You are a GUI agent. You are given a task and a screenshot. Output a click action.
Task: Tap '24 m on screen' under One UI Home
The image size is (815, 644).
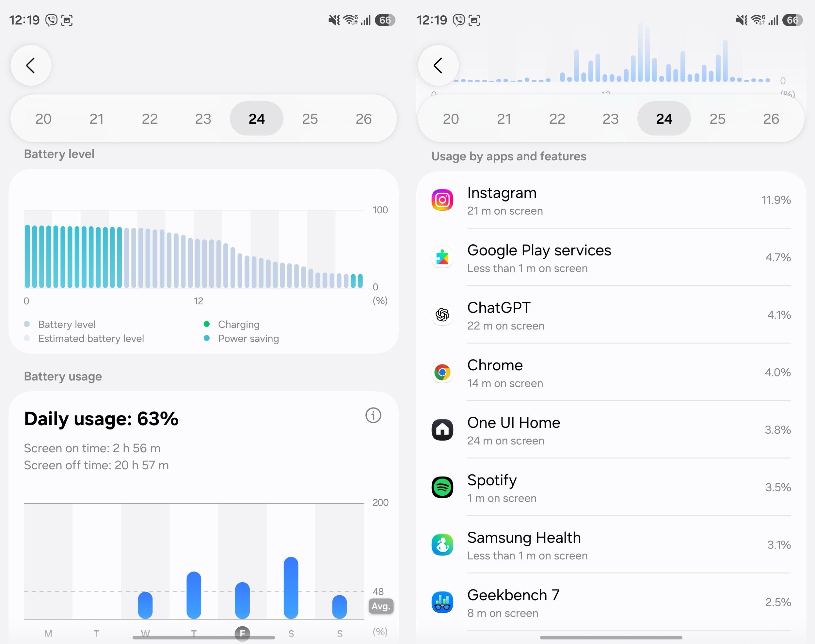[506, 441]
